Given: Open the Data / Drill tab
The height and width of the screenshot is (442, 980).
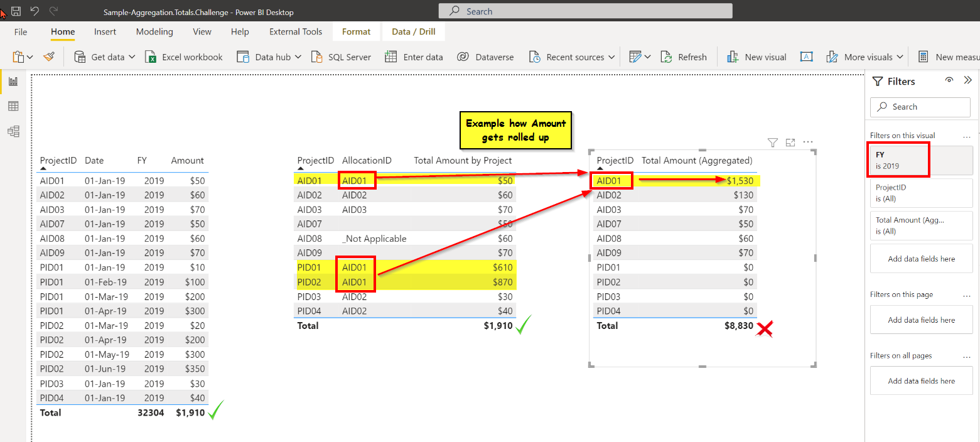Looking at the screenshot, I should pyautogui.click(x=414, y=32).
